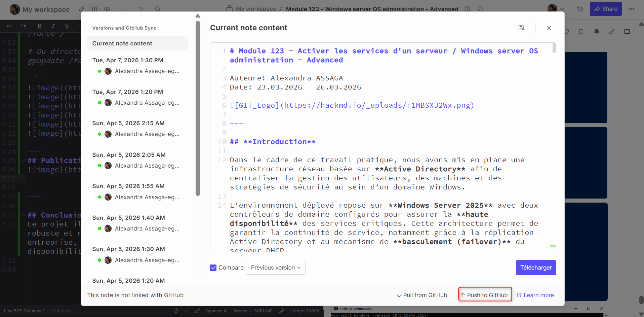This screenshot has width=644, height=317.
Task: Undo the last edit in editor toolbar
Action: [9, 26]
